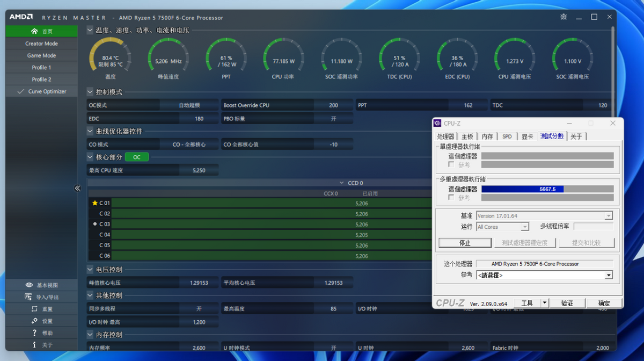Image resolution: width=644 pixels, height=361 pixels.
Task: Click the bug icon in the title bar
Action: 563,17
